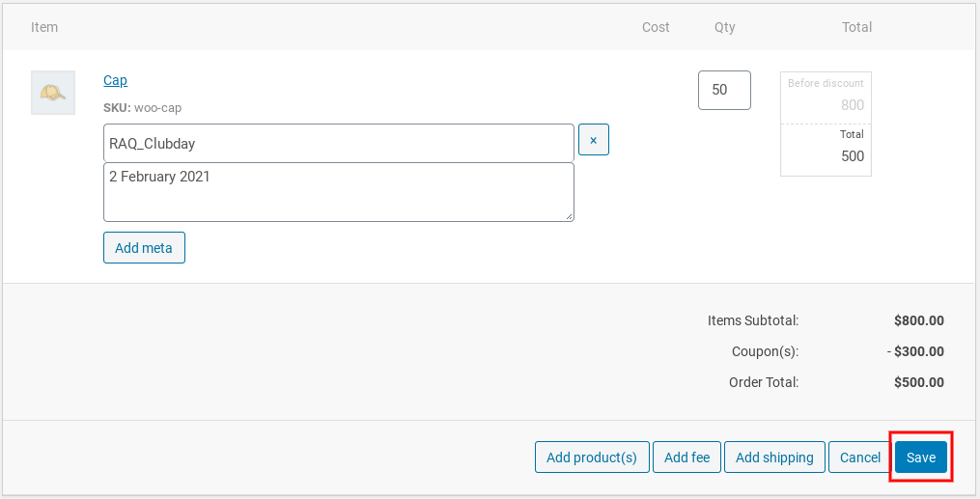The height and width of the screenshot is (499, 980).
Task: Click the Cap product thumbnail image
Action: click(x=53, y=93)
